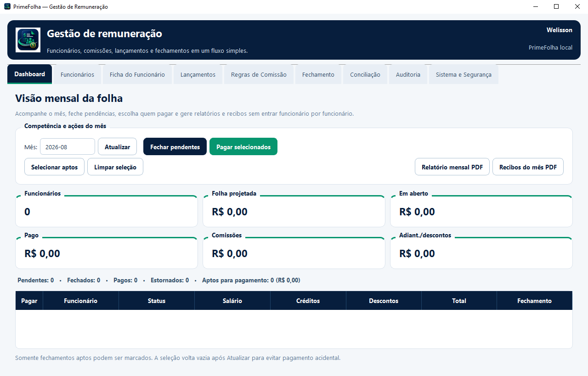Click the Pagar column header

[x=29, y=301]
